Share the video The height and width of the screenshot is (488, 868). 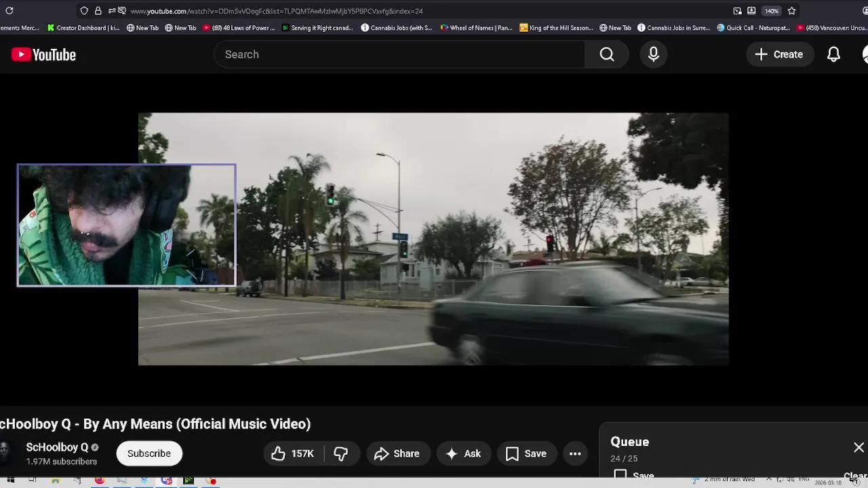[397, 453]
